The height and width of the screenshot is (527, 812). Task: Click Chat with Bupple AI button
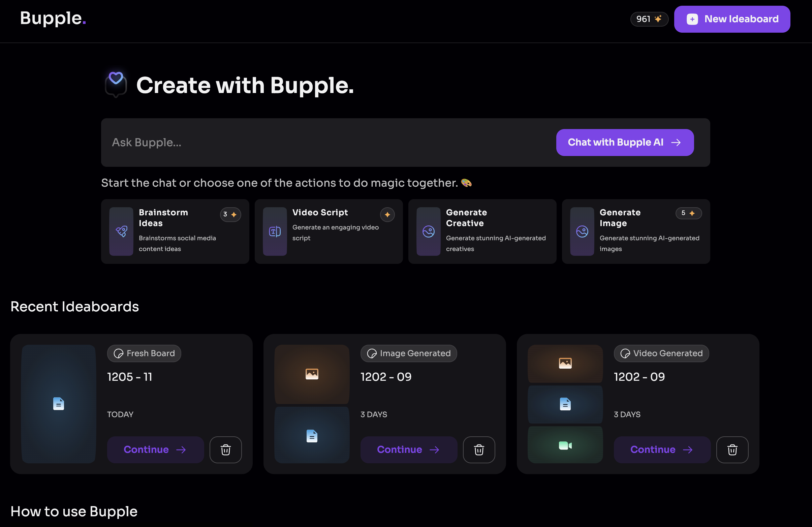624,143
